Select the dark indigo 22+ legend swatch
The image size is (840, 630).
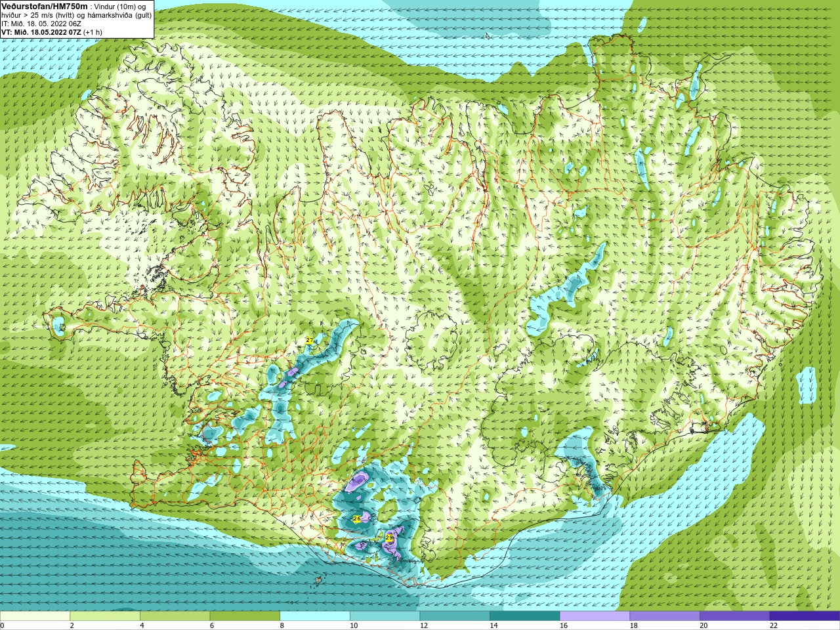coord(805,616)
